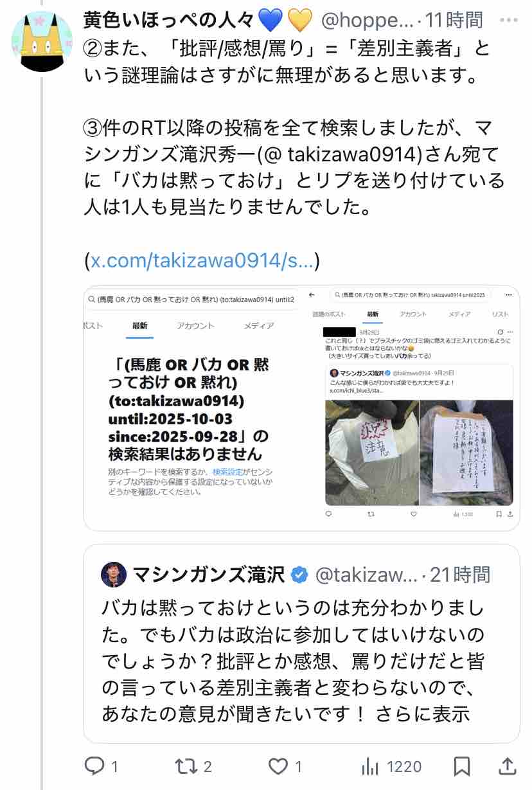
Task: Tap the 11時間 timestamp
Action: [x=454, y=20]
